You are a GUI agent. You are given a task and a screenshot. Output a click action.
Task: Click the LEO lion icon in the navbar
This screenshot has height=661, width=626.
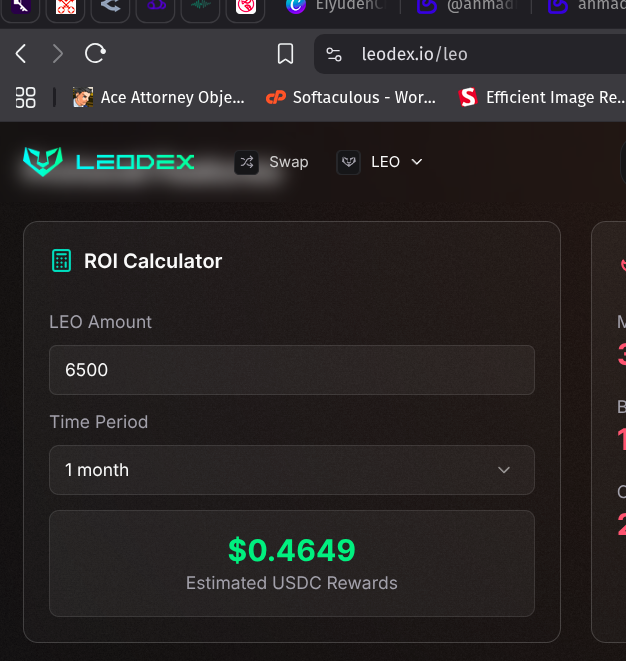point(349,162)
